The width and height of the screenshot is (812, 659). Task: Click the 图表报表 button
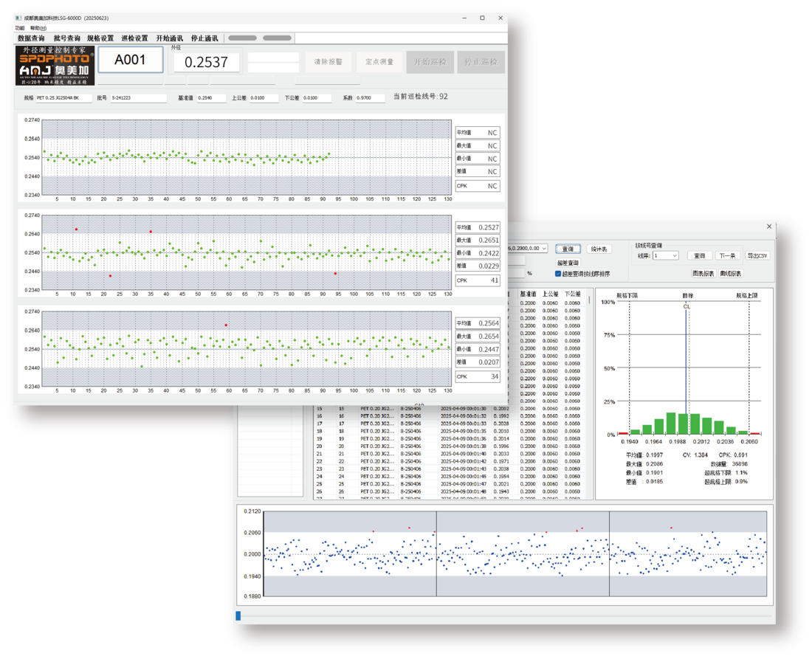(x=703, y=273)
